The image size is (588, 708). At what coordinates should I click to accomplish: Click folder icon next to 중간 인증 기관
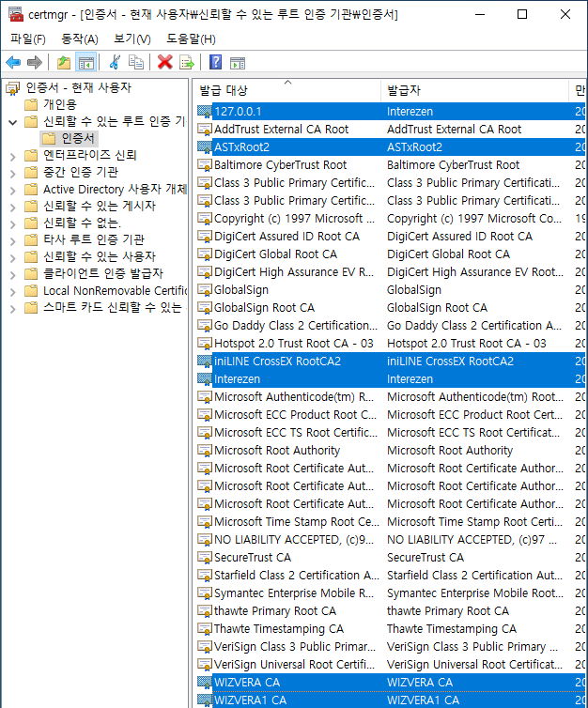point(31,172)
